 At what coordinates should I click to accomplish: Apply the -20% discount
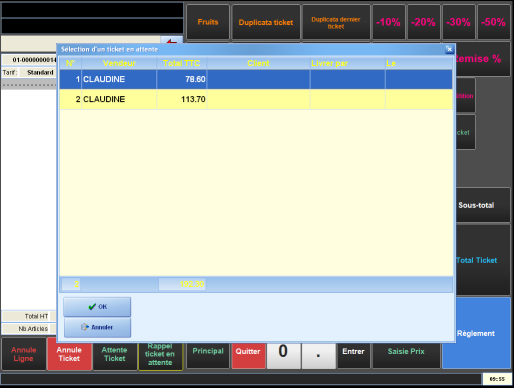pos(424,22)
